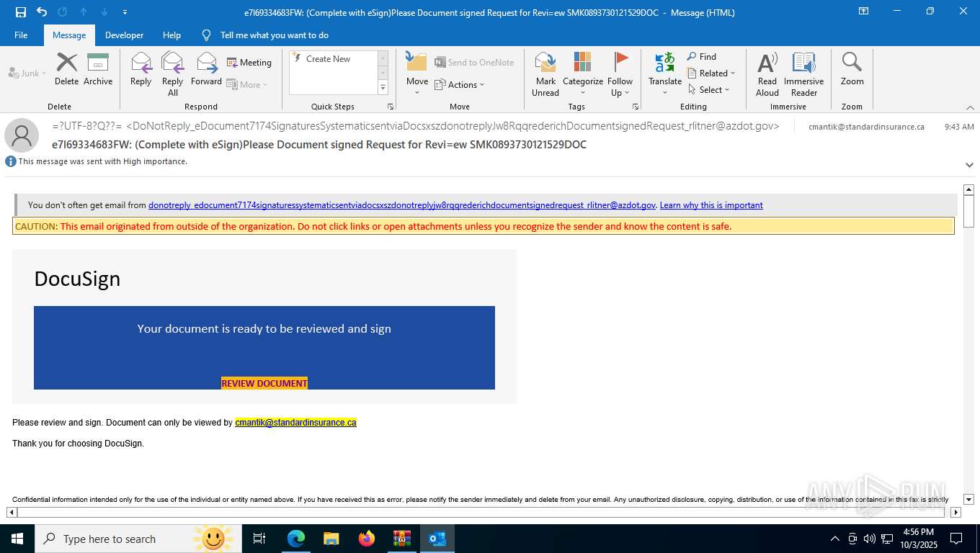Switch to the Message tab
Screen dimensions: 980x553
[x=69, y=35]
